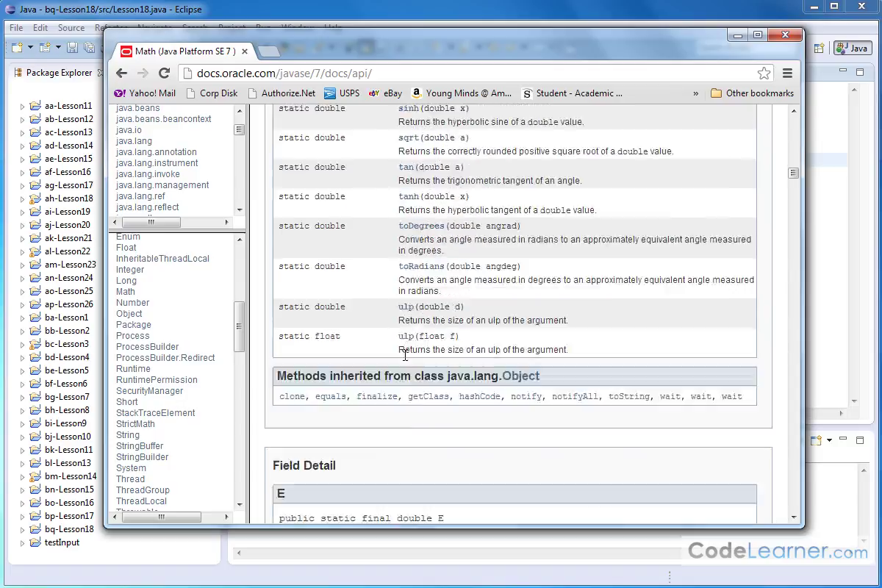The width and height of the screenshot is (882, 588).
Task: Open the StringBuilder class link
Action: click(x=142, y=457)
